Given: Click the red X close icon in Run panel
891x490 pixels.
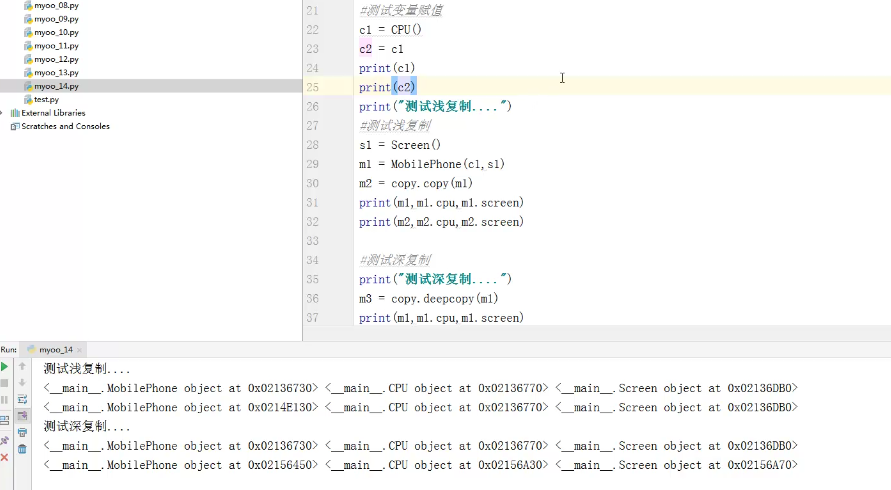Looking at the screenshot, I should point(4,458).
